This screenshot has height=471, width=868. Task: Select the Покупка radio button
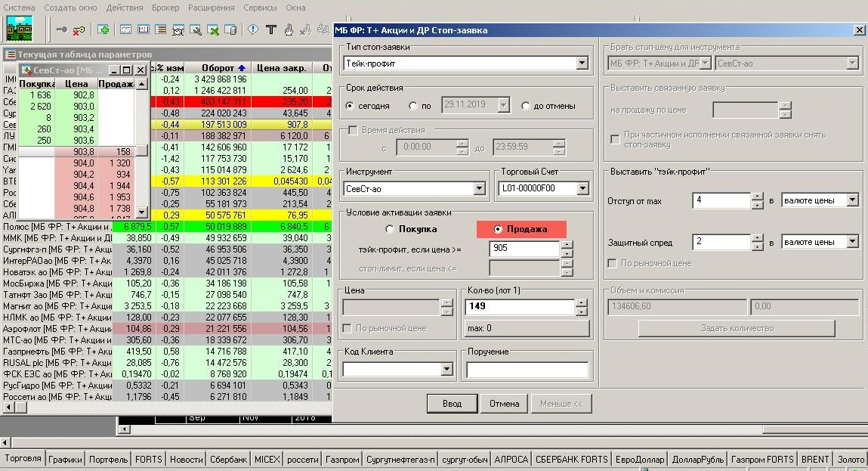click(390, 229)
